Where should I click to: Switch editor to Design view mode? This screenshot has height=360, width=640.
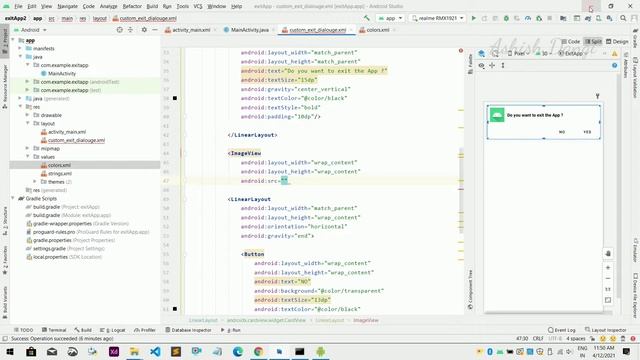tap(617, 42)
